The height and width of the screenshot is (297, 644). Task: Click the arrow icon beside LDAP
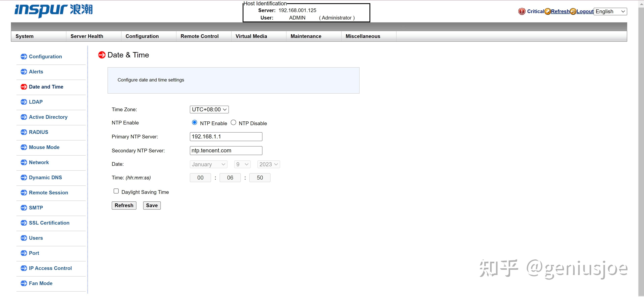pos(24,102)
